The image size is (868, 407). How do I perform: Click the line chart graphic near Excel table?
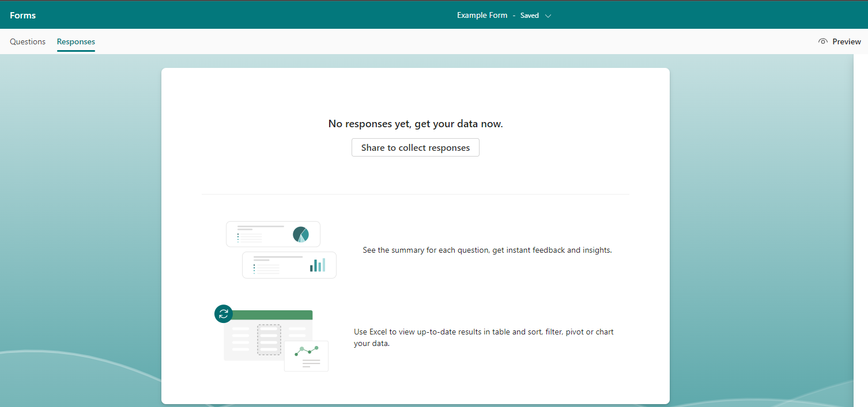click(306, 351)
